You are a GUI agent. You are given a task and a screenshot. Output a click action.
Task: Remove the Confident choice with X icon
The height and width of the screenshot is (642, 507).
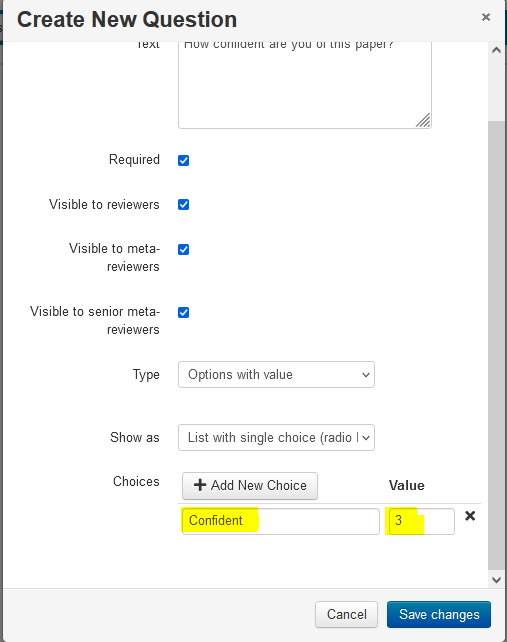tap(470, 516)
